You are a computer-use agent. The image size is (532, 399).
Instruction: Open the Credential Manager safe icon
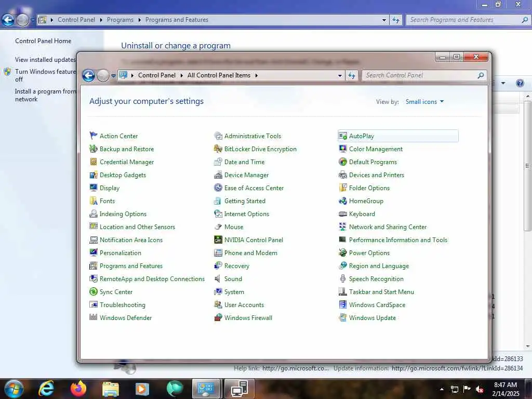[x=94, y=162]
